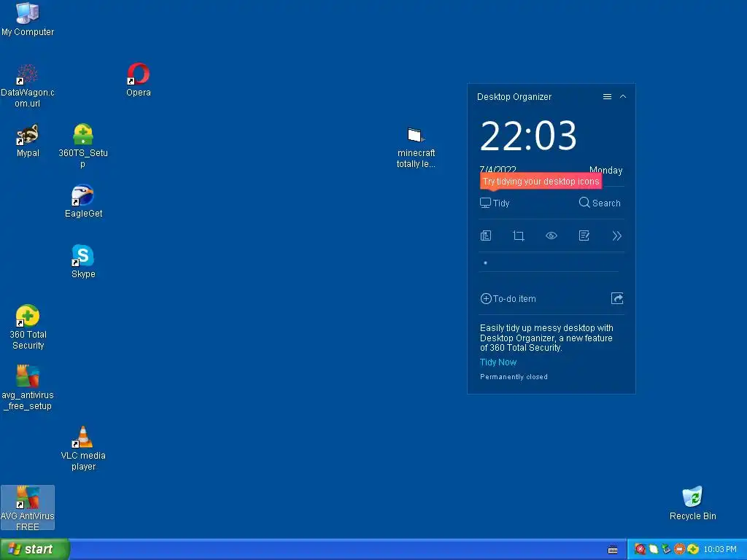The height and width of the screenshot is (560, 747).
Task: Open the notes edit icon
Action: pyautogui.click(x=584, y=236)
